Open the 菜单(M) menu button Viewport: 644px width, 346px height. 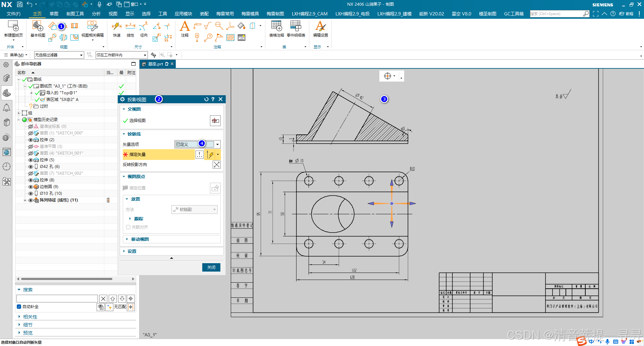point(16,55)
